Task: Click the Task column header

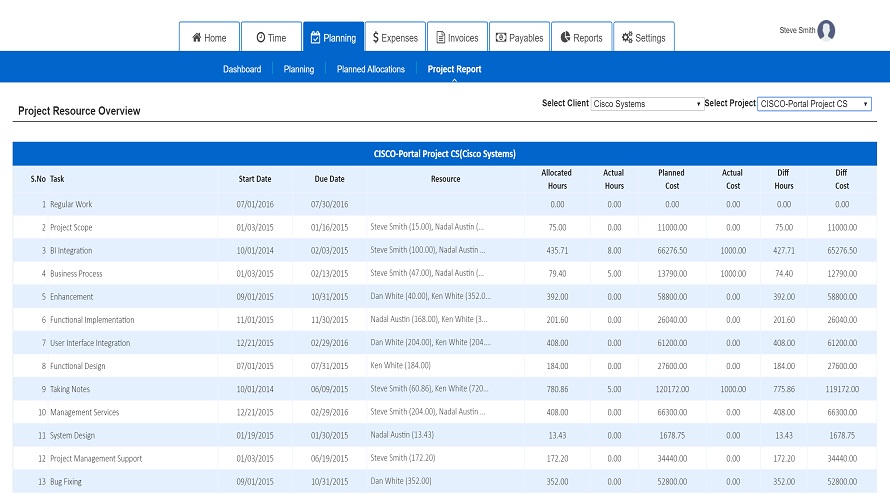Action: pos(57,179)
